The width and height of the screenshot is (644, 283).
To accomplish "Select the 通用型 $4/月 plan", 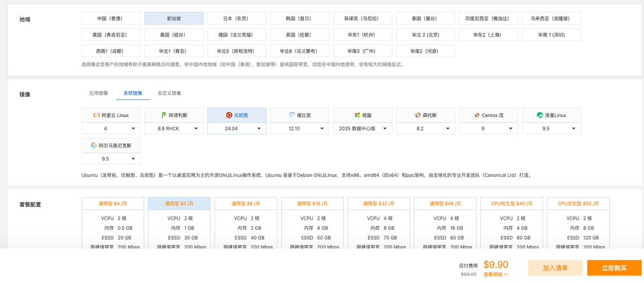I will click(113, 223).
